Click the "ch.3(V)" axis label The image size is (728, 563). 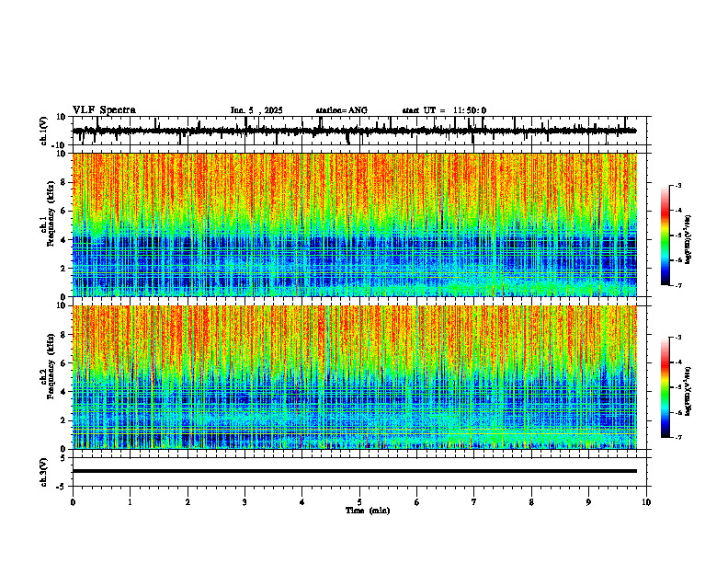tap(44, 472)
